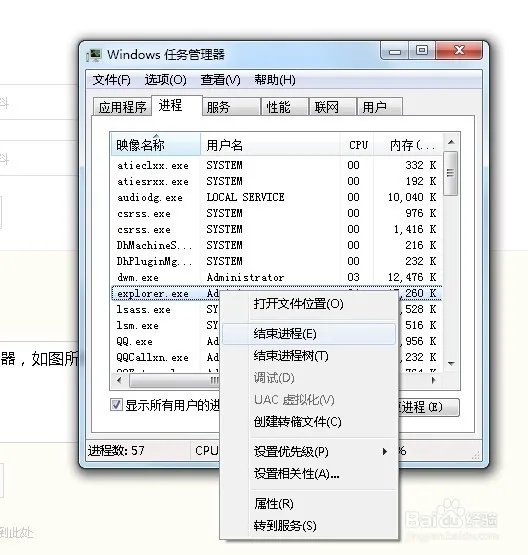Viewport: 528px width, 555px height.
Task: Maximize the Task Manager window
Action: point(422,51)
